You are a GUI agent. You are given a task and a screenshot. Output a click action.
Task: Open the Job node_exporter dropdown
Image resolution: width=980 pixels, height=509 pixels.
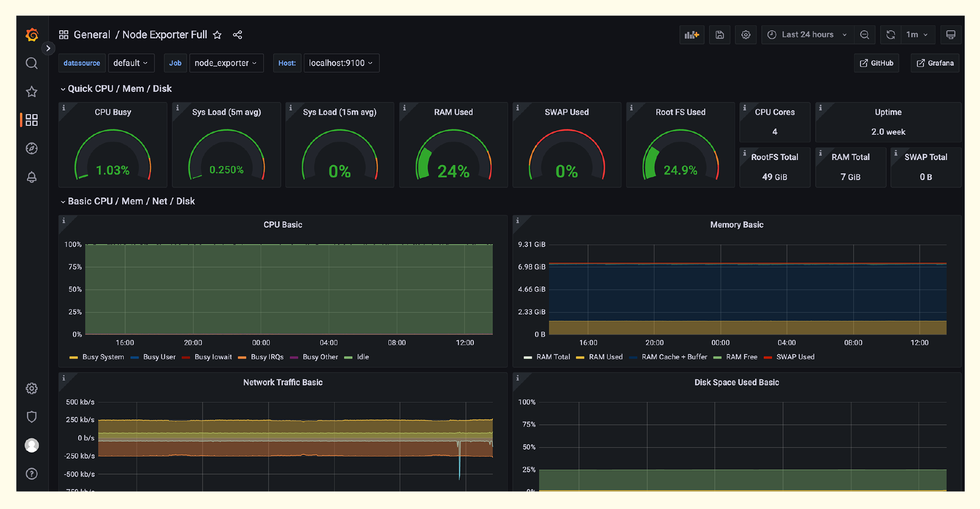226,63
